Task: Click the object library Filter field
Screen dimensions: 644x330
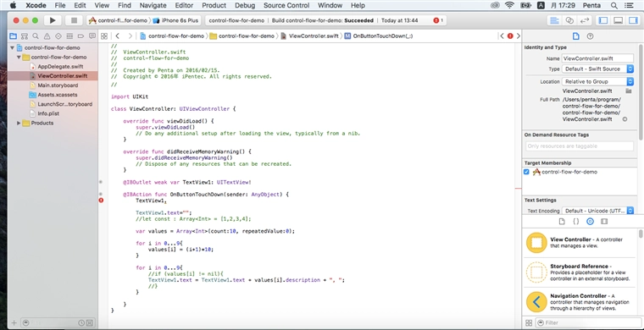Action: (588, 323)
